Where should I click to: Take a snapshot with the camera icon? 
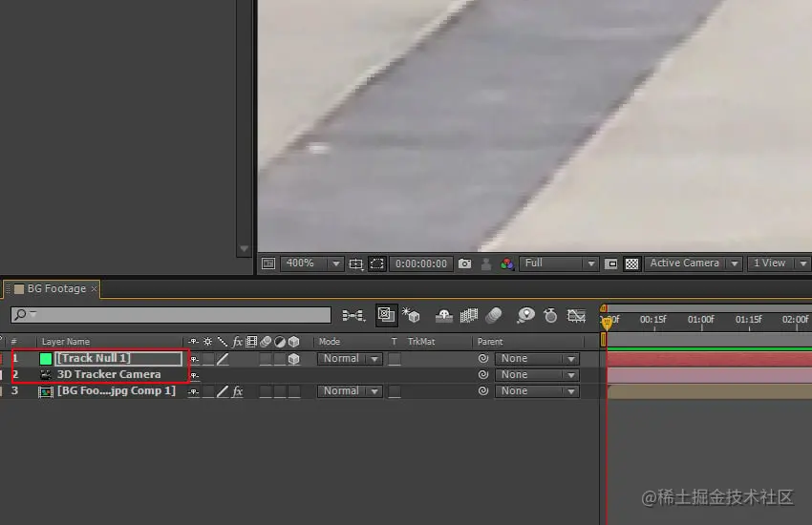(x=465, y=263)
